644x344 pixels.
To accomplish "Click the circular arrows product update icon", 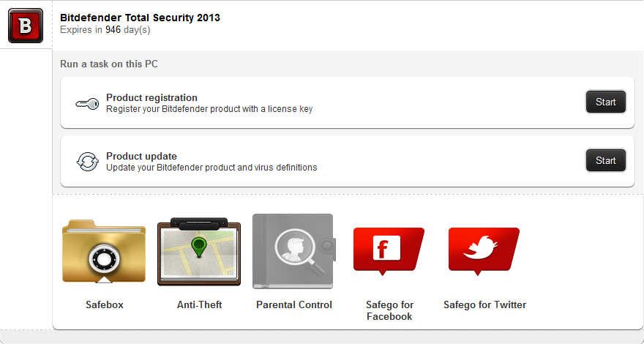I will [87, 162].
